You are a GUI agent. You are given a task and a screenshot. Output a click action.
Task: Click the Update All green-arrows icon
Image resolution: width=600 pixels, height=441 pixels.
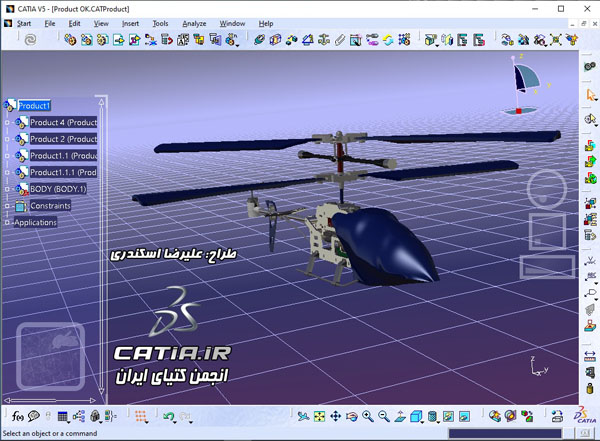388,39
